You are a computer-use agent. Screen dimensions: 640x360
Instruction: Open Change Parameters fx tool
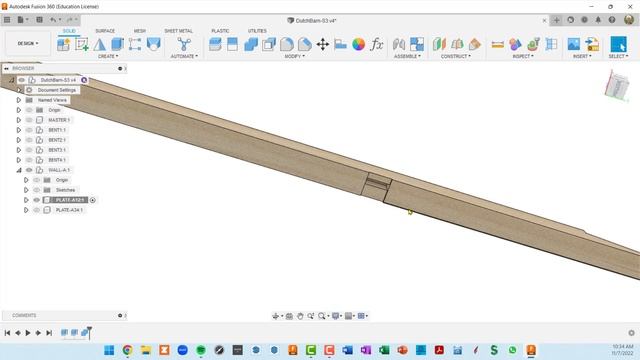[376, 44]
